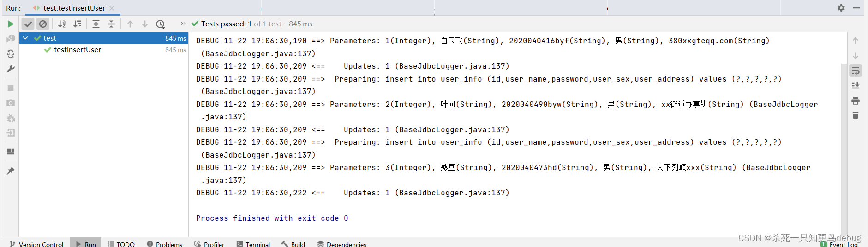Image resolution: width=868 pixels, height=247 pixels.
Task: Switch to the Problems tab
Action: click(165, 244)
